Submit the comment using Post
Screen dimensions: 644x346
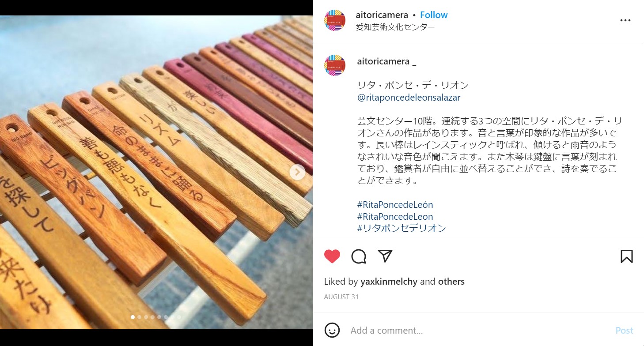tap(624, 331)
